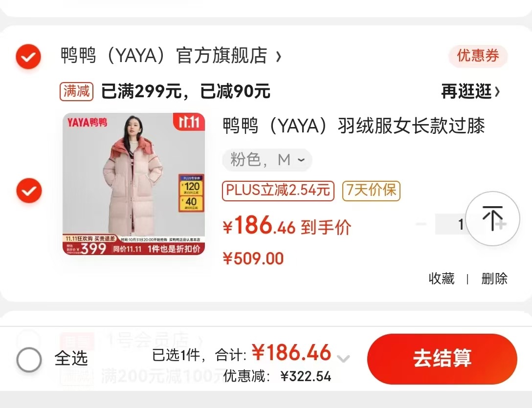The height and width of the screenshot is (408, 532).
Task: Open the 鸭鸭 (YAYA) 官方旗舰店 store chevron
Action: click(x=279, y=57)
